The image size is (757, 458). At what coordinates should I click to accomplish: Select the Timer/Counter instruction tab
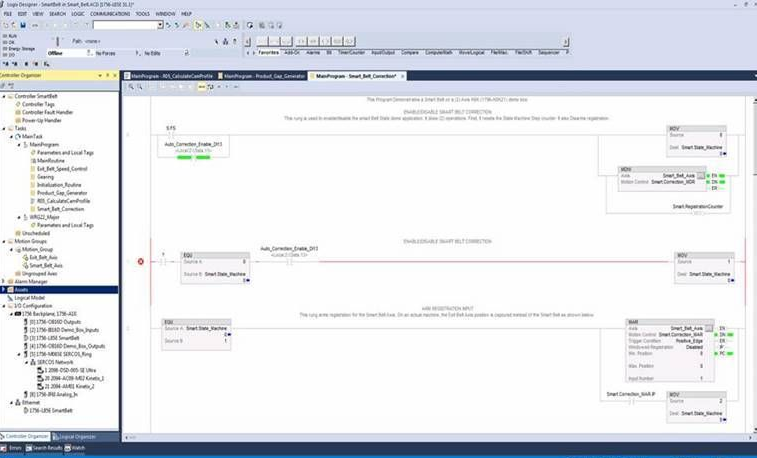351,51
